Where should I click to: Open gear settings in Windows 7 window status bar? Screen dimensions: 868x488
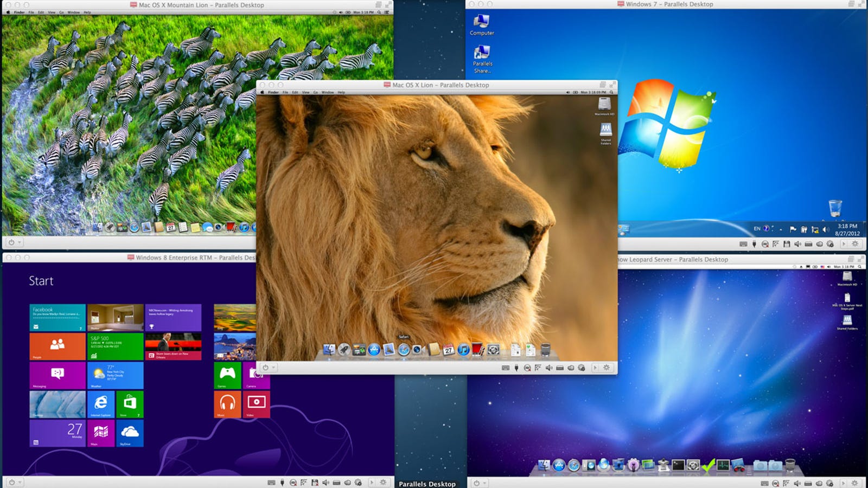click(856, 244)
